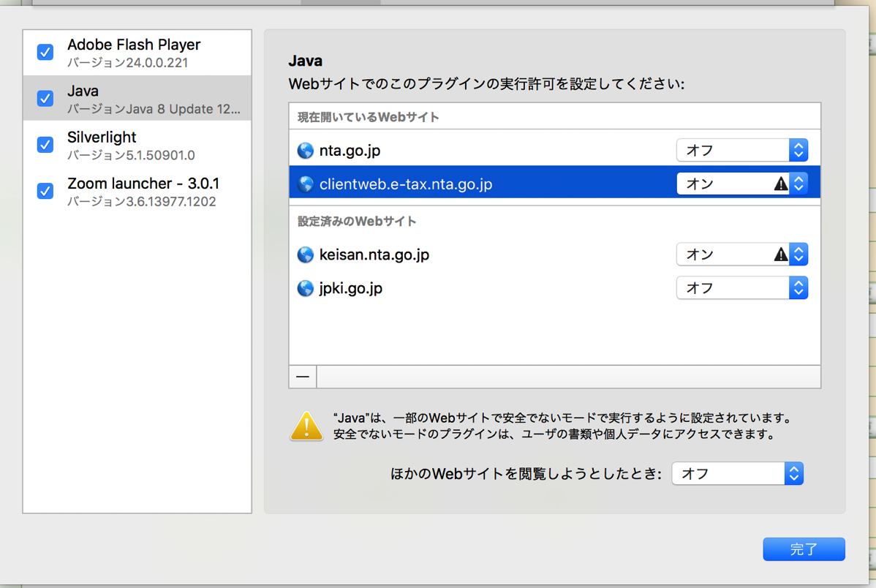The width and height of the screenshot is (876, 588).
Task: Uncheck the Adobe Flash Player plugin checkbox
Action: pos(45,52)
